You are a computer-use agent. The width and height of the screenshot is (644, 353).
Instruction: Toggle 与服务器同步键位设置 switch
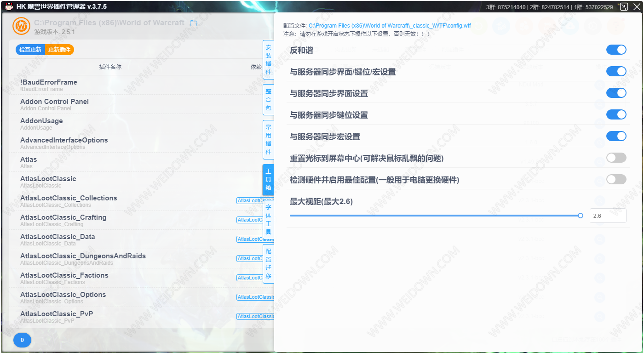click(x=616, y=114)
